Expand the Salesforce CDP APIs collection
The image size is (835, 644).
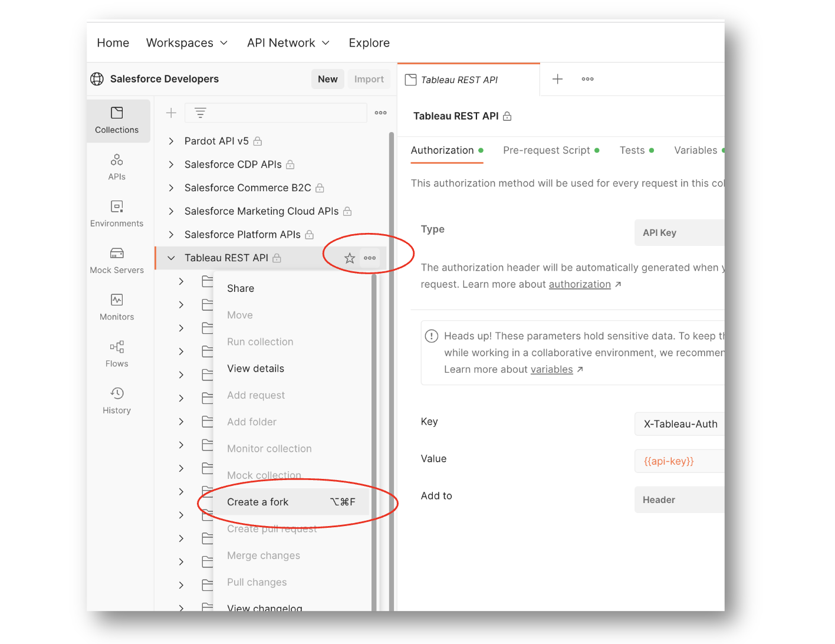[x=171, y=165]
